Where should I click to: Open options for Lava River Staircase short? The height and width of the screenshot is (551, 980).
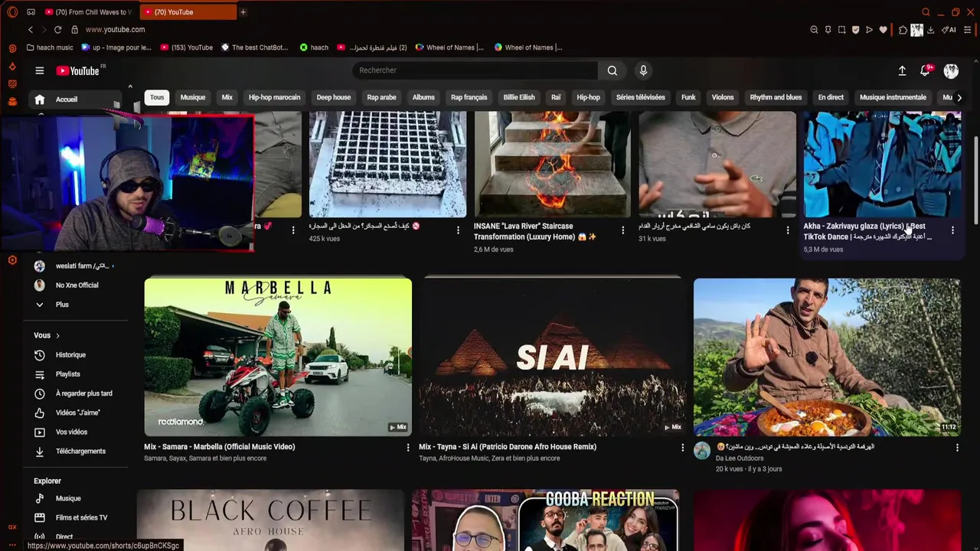(x=622, y=230)
